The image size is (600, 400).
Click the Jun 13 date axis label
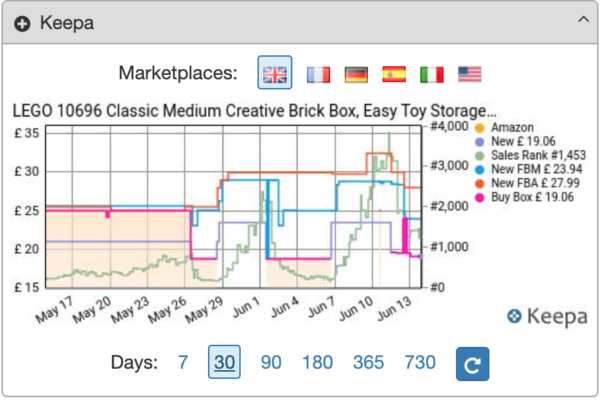coord(394,309)
